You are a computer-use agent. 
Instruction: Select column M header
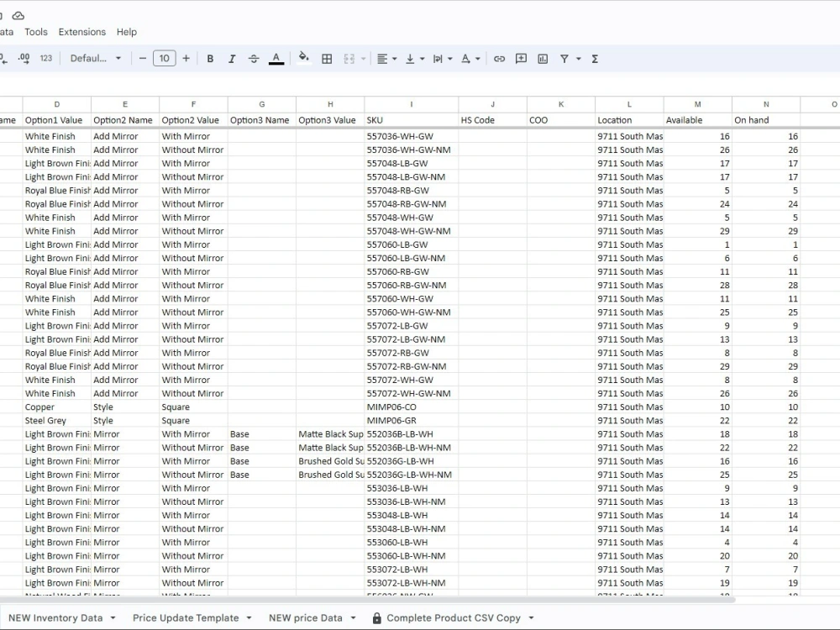click(697, 104)
